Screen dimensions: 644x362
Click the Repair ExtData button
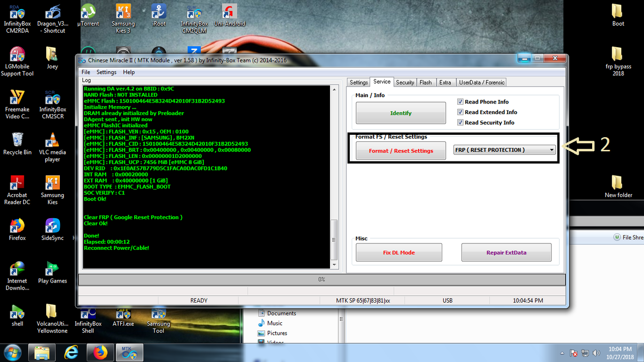point(506,252)
